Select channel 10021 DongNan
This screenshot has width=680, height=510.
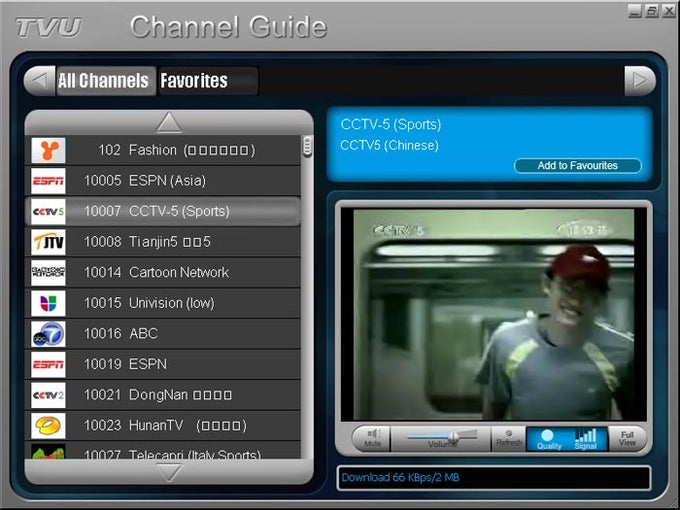(x=163, y=395)
